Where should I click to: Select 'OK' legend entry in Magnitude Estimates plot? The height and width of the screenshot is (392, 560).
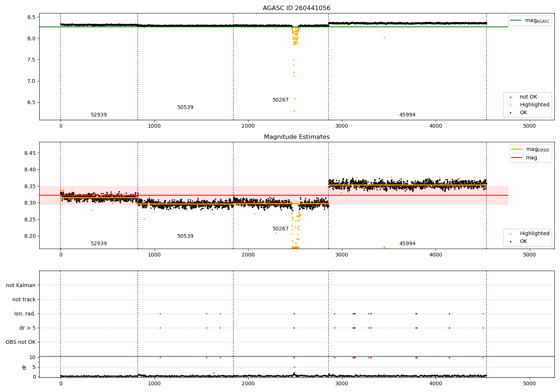pos(523,241)
